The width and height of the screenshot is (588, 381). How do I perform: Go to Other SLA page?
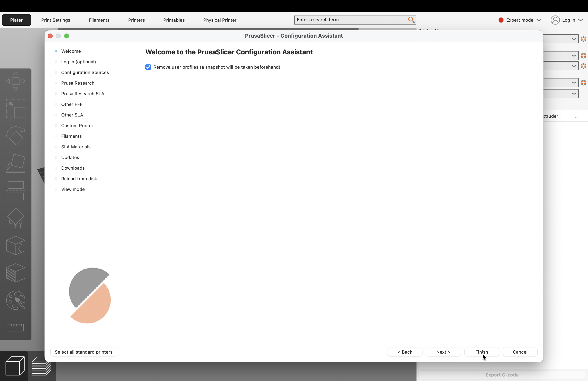pos(72,115)
